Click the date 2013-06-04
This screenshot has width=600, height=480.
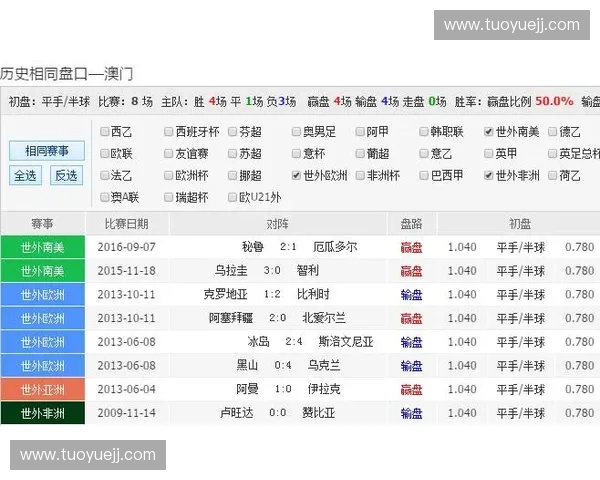pos(127,389)
